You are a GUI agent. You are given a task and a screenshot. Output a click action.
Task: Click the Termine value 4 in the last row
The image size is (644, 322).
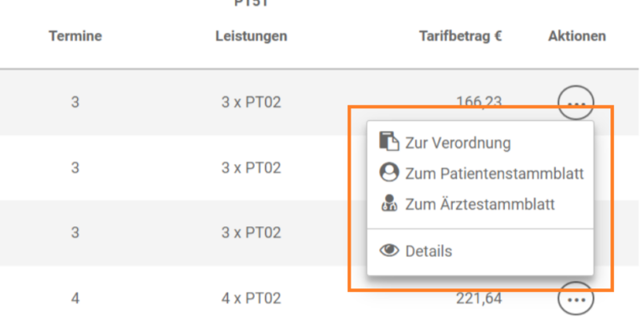tap(75, 299)
